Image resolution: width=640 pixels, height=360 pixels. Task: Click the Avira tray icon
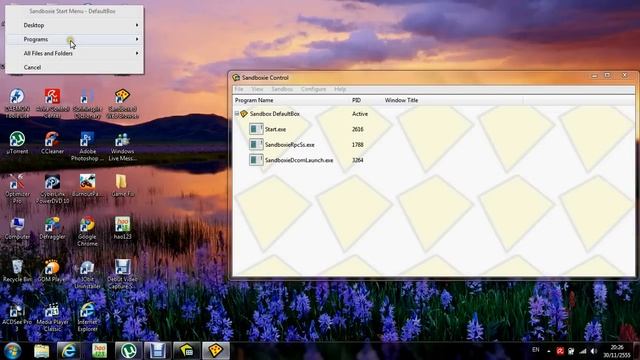click(x=560, y=351)
